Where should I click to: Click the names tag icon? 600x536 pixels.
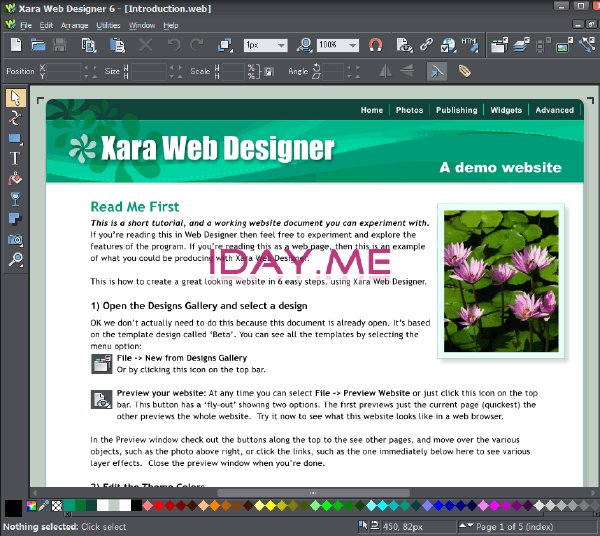464,71
